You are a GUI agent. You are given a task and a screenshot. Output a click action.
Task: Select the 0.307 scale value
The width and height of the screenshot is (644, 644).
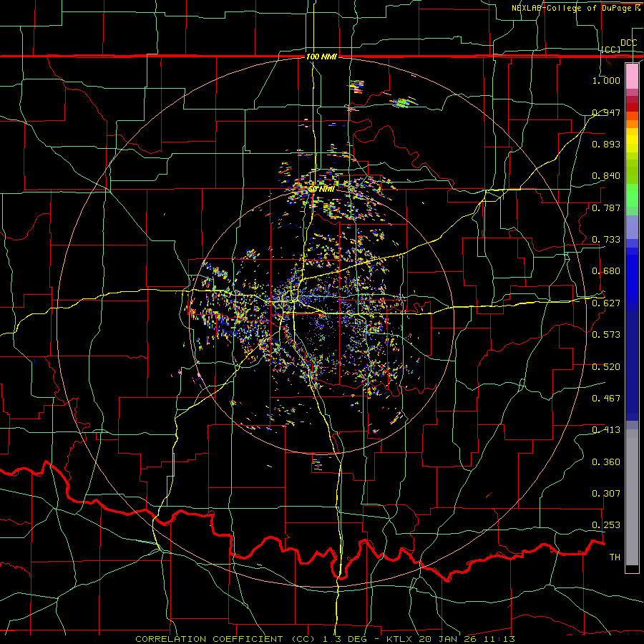pyautogui.click(x=606, y=494)
